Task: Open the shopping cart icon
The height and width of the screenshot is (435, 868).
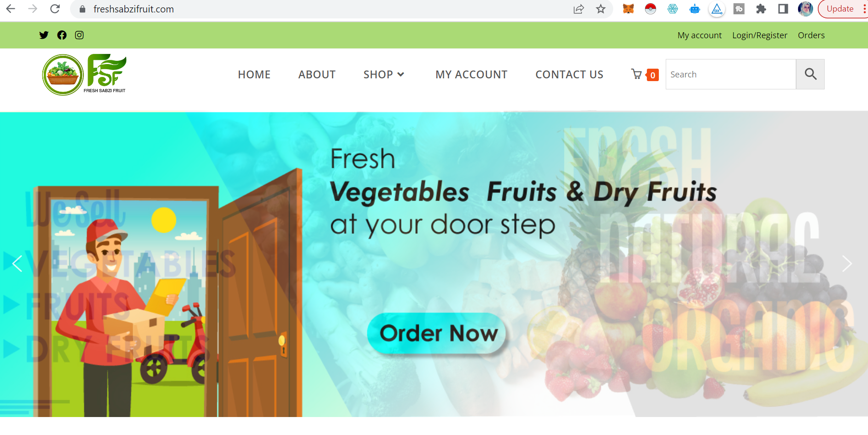Action: 637,74
